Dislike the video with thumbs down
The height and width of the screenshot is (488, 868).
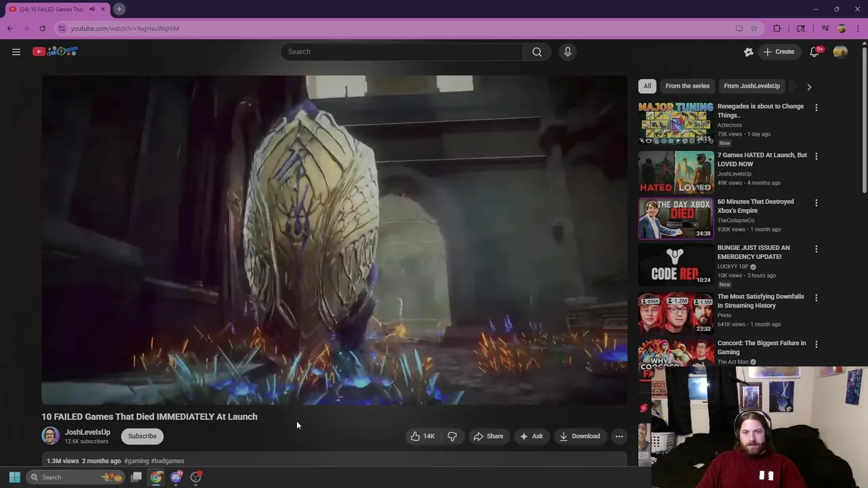point(452,436)
